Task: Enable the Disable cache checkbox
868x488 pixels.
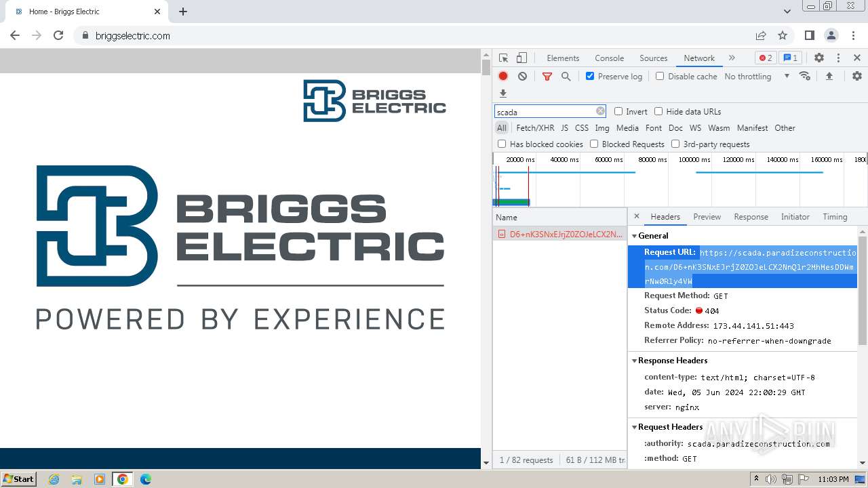Action: [x=660, y=77]
